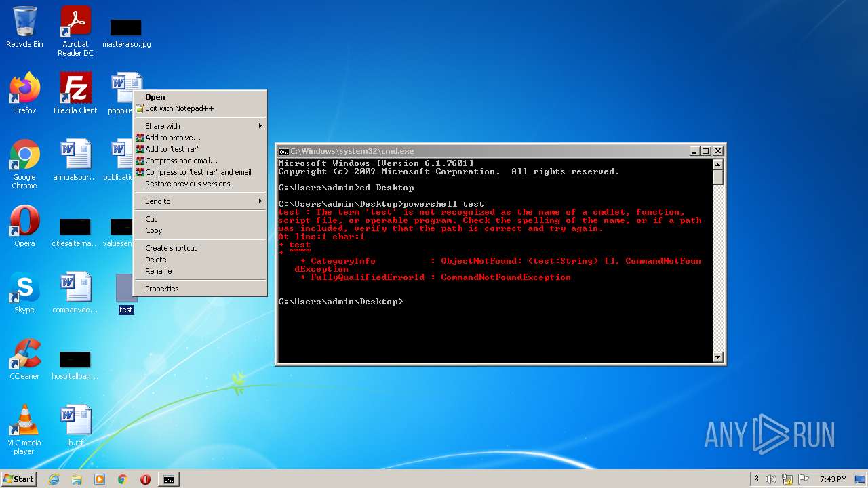This screenshot has width=868, height=488.
Task: Choose Edit with Notepad++
Action: click(199, 108)
